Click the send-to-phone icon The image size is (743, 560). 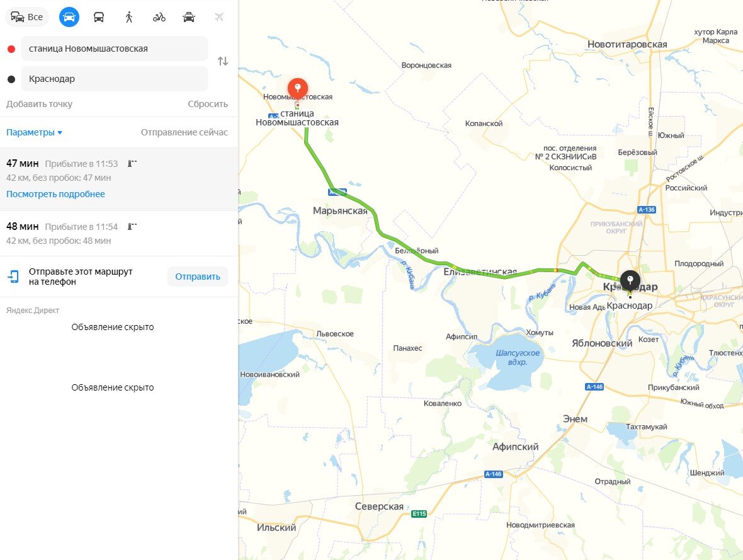(x=13, y=277)
